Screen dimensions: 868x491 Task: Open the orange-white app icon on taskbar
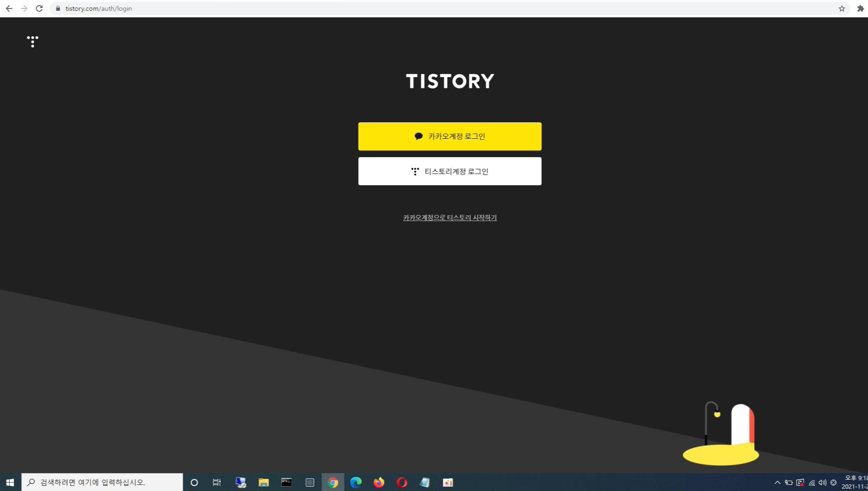coord(448,482)
